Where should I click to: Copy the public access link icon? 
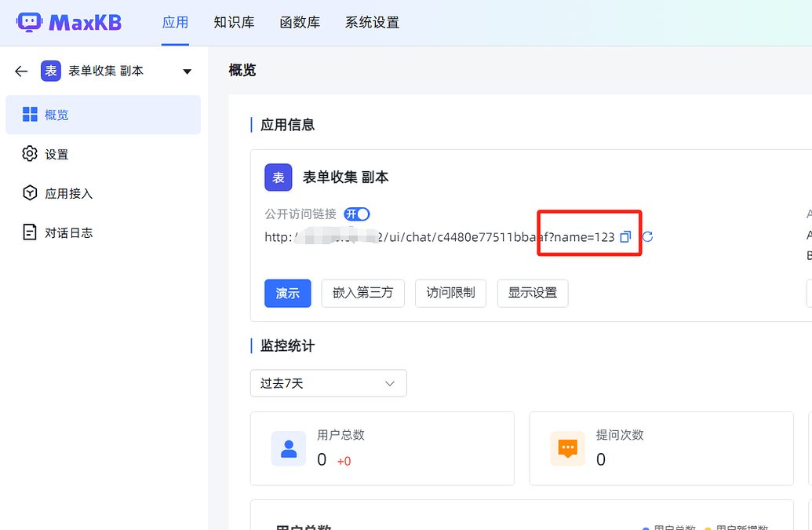point(625,236)
